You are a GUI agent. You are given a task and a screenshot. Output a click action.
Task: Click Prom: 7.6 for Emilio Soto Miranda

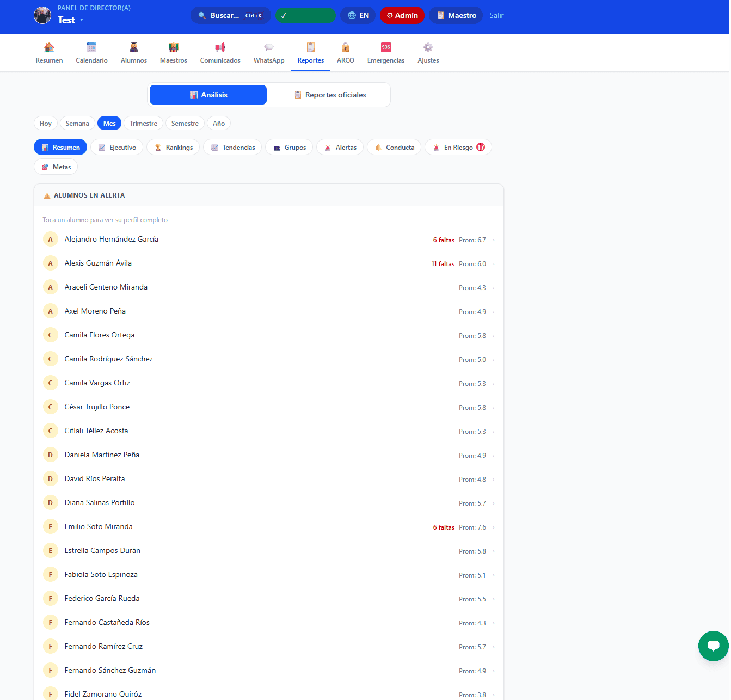[472, 527]
